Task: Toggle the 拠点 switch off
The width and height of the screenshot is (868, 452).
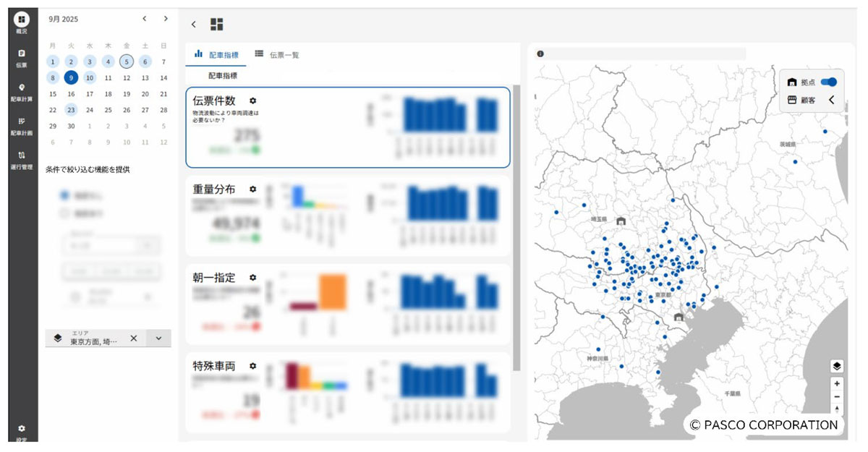Action: point(828,82)
